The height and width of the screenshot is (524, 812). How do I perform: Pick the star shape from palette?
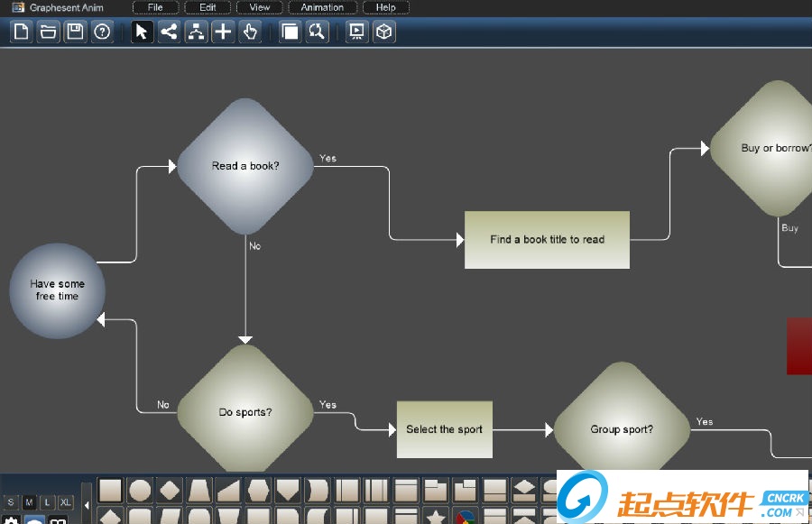[x=436, y=516]
